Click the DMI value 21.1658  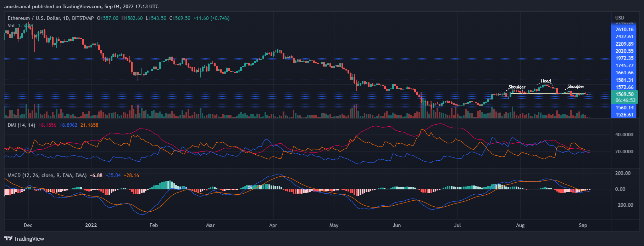(89, 125)
